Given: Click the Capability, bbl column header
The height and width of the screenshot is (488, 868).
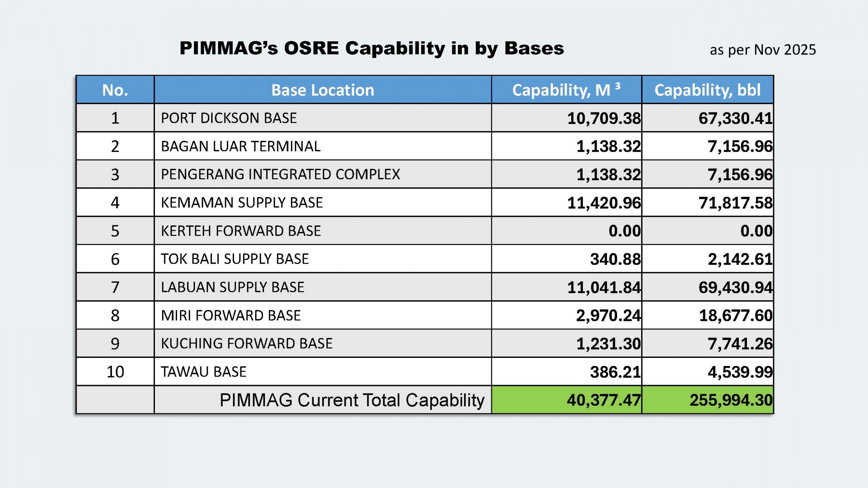Looking at the screenshot, I should 707,90.
